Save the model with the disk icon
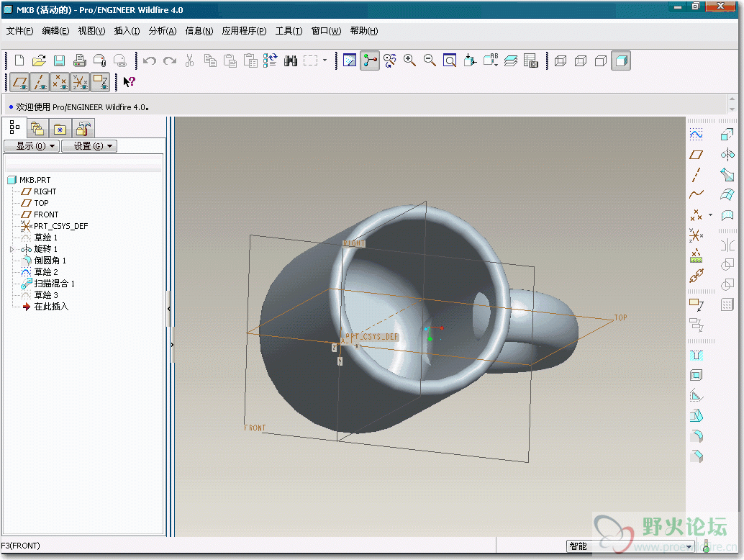This screenshot has height=560, width=744. [x=59, y=60]
